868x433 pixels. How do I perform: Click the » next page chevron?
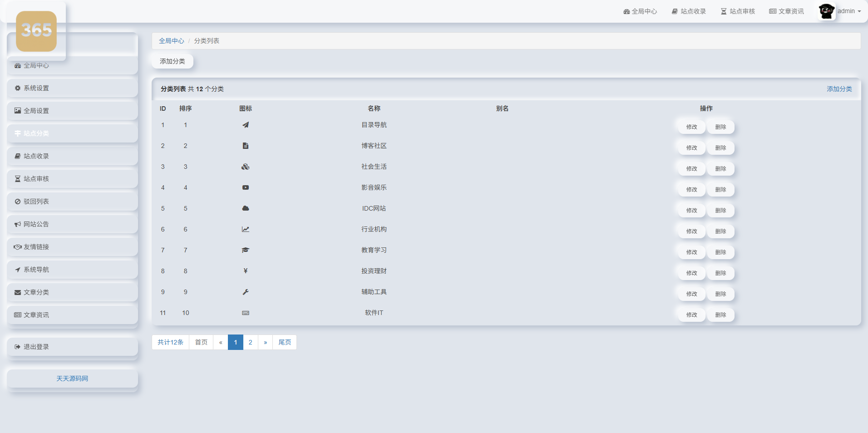point(265,342)
